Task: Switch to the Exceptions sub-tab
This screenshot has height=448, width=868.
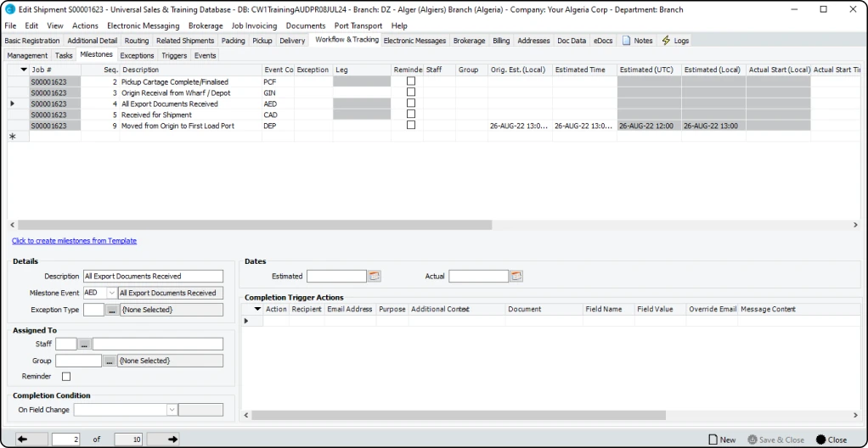Action: 137,56
